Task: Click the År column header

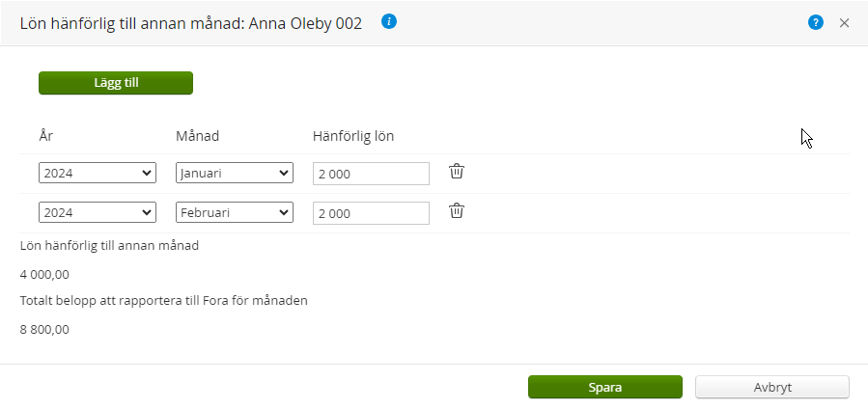Action: click(x=45, y=136)
